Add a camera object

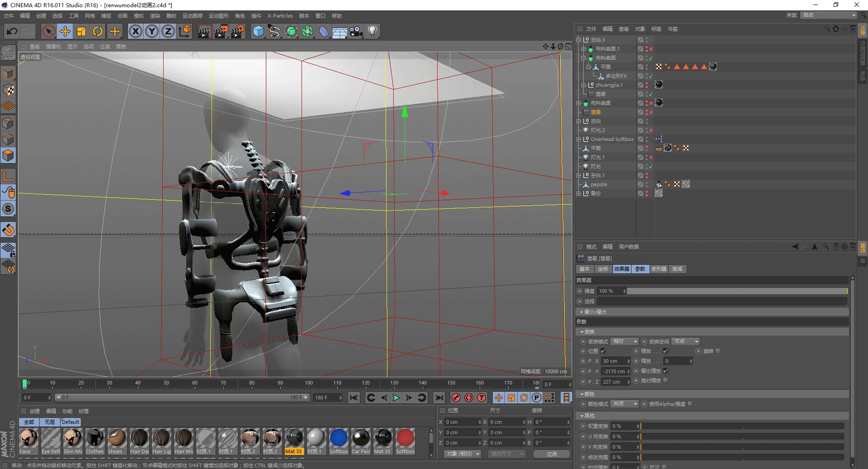356,31
